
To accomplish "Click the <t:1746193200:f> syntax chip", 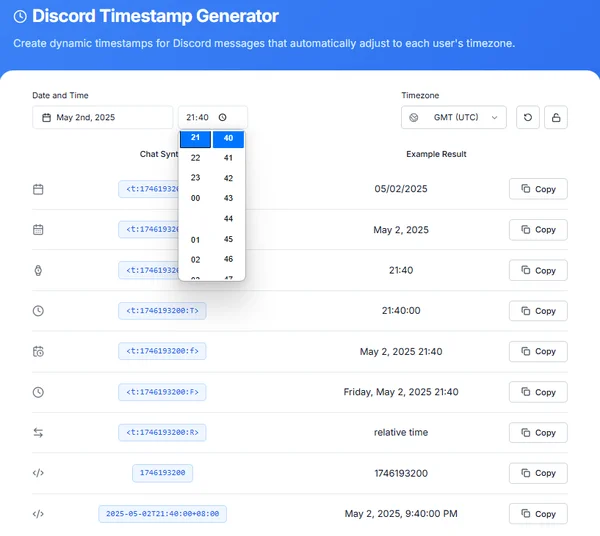I will 162,351.
